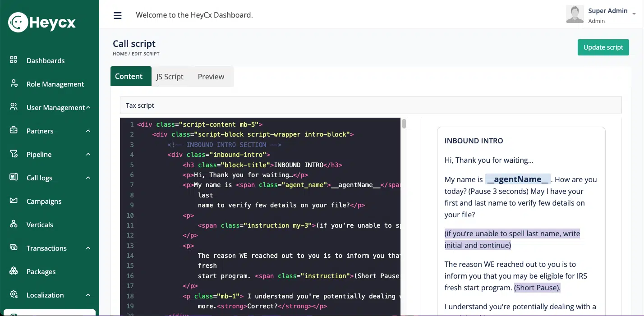Switch to the Content tab

coord(131,76)
